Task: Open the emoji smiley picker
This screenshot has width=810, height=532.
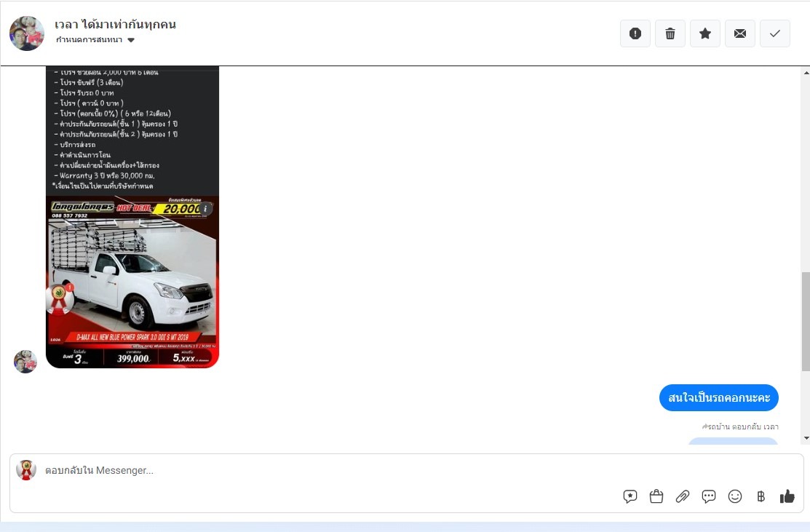Action: tap(734, 496)
